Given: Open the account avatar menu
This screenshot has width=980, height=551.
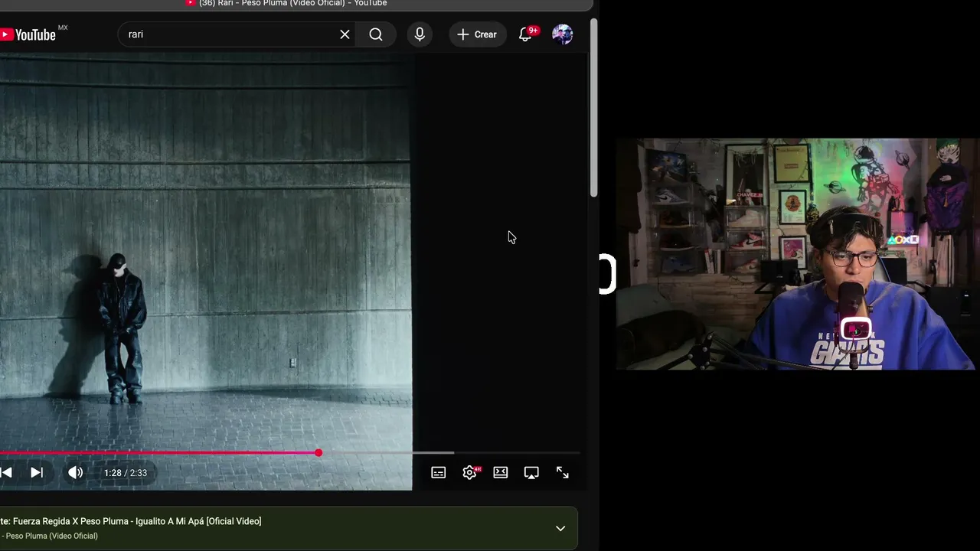Looking at the screenshot, I should point(563,34).
